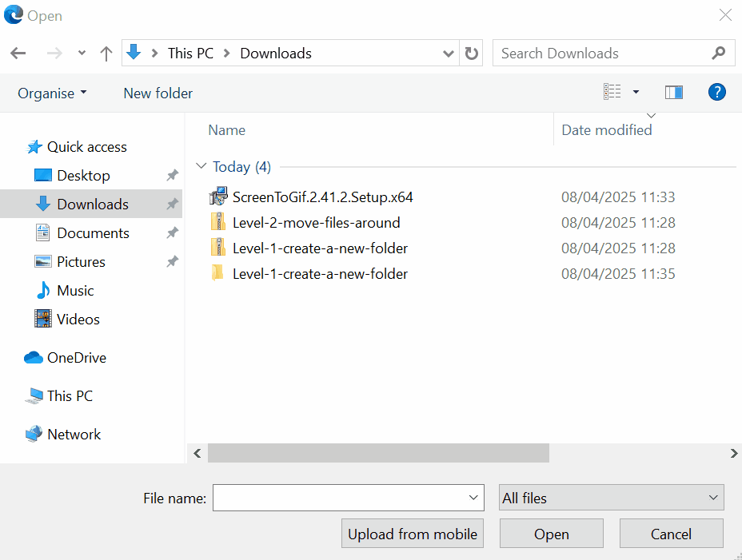Expand the All files type dropdown
Image resolution: width=742 pixels, height=560 pixels.
click(611, 498)
